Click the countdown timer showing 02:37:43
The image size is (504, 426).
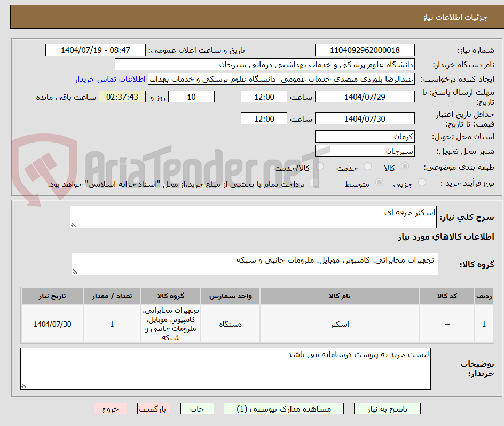[122, 97]
